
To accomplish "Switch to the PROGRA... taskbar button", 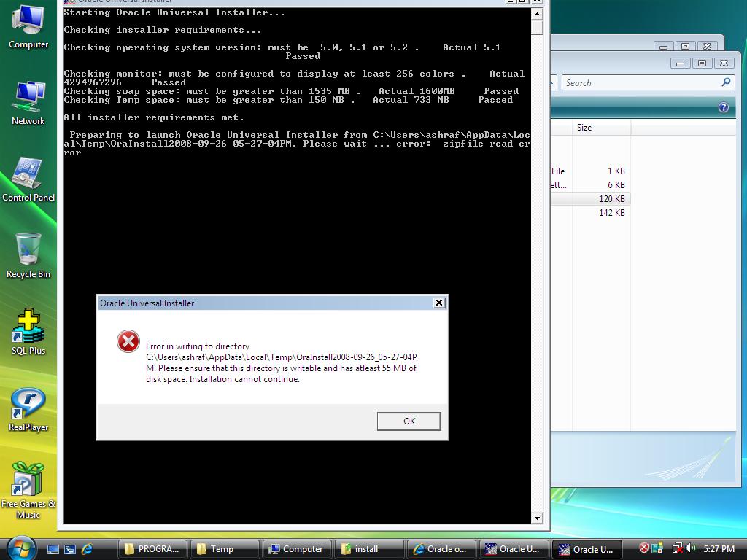I will (152, 549).
